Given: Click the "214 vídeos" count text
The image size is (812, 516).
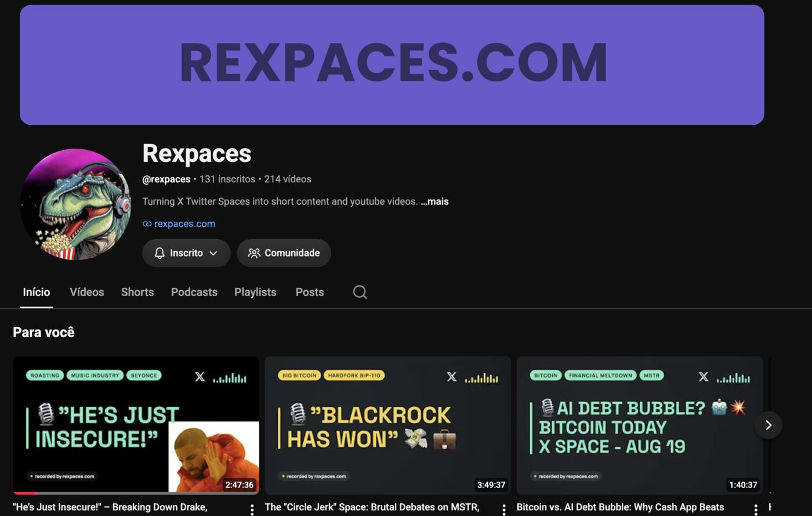Looking at the screenshot, I should pyautogui.click(x=288, y=179).
